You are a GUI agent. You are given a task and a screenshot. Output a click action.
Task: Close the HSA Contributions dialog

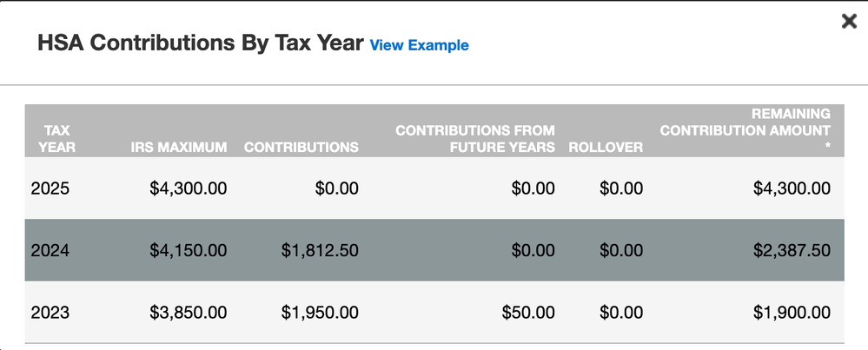click(849, 22)
